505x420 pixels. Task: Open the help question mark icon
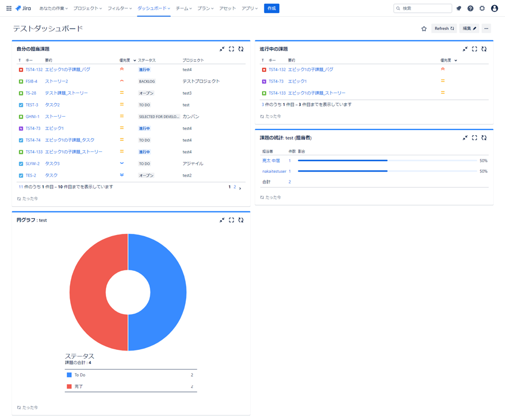(x=470, y=8)
